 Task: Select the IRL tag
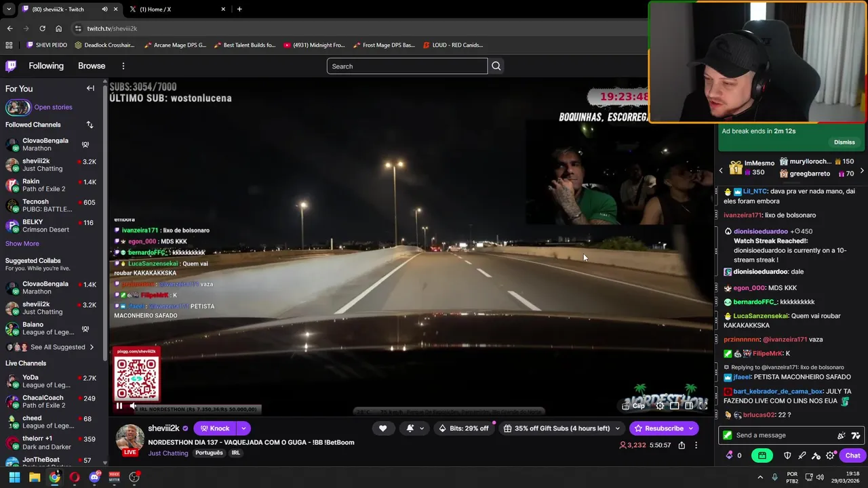click(x=235, y=453)
